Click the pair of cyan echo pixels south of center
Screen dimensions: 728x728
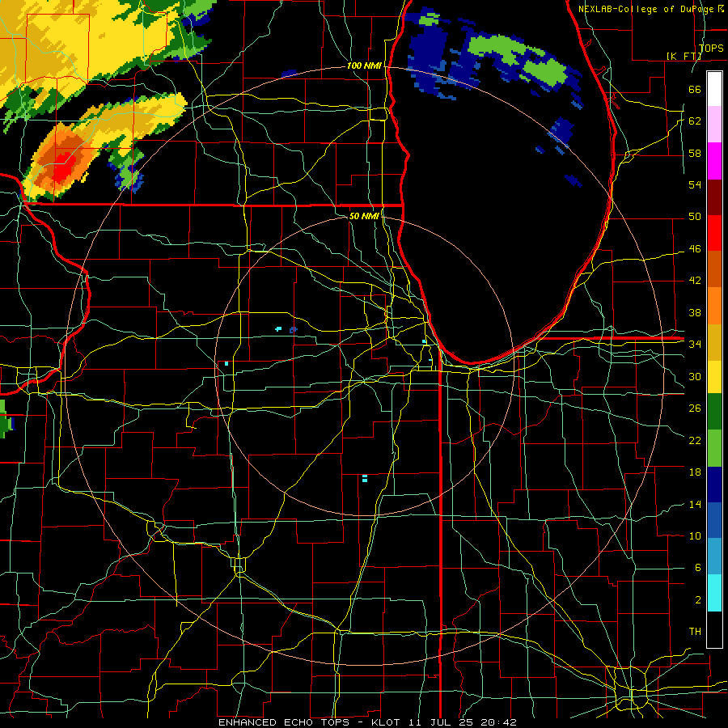[365, 478]
